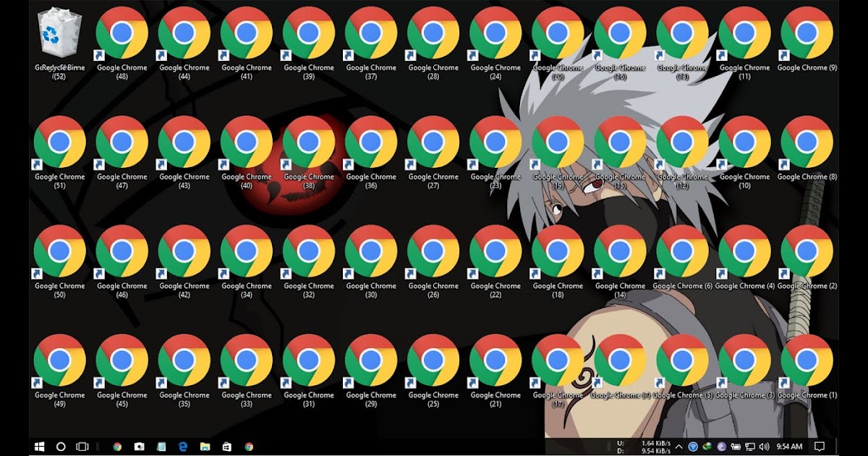
Task: Open File Explorer from the taskbar
Action: coord(205,447)
